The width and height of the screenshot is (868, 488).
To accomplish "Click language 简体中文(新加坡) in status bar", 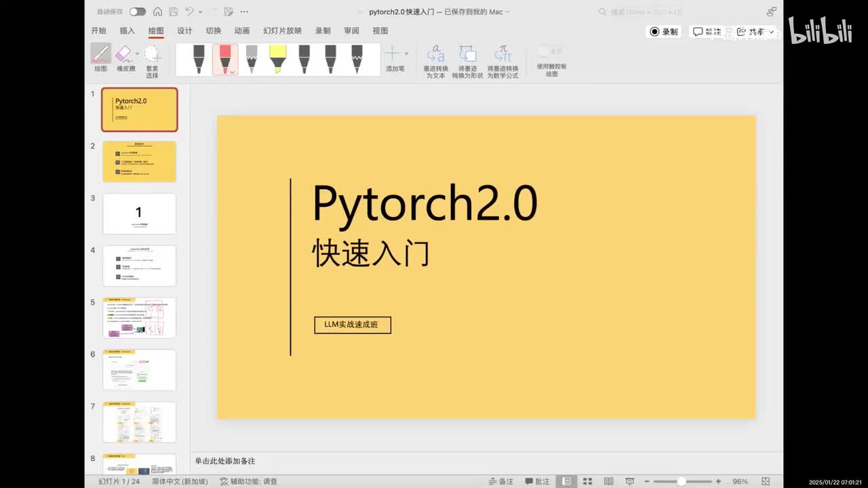I will tap(180, 481).
